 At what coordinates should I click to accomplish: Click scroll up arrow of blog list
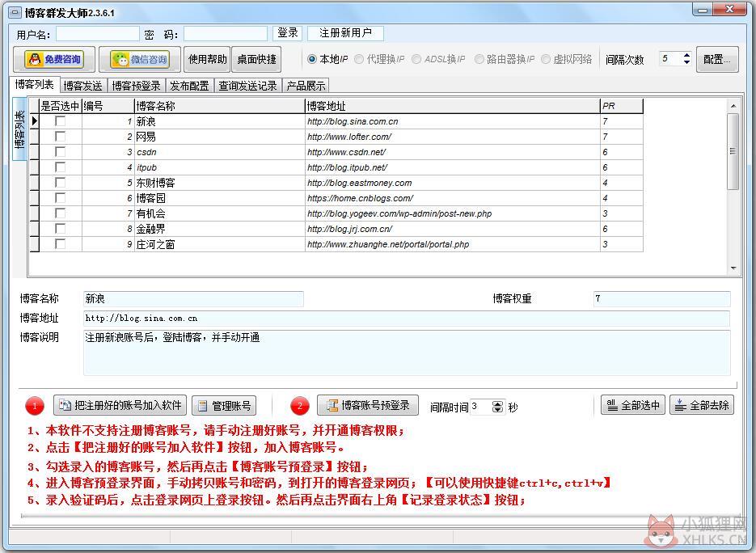point(733,106)
